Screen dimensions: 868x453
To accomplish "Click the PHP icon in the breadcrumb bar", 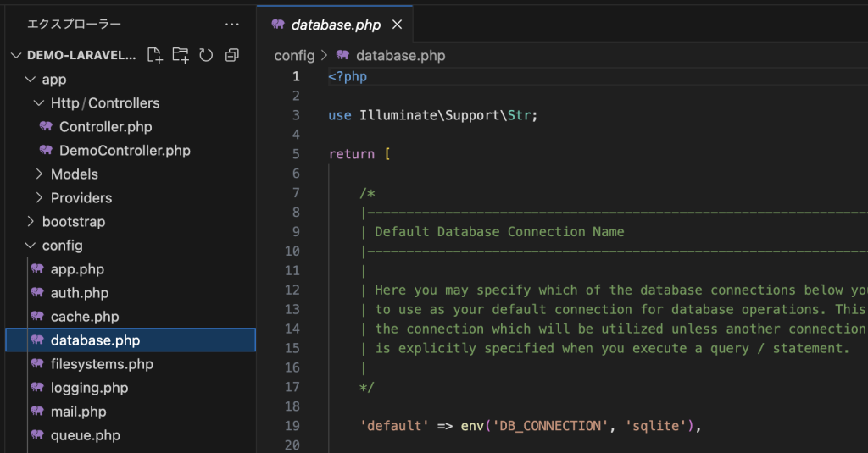I will point(343,56).
